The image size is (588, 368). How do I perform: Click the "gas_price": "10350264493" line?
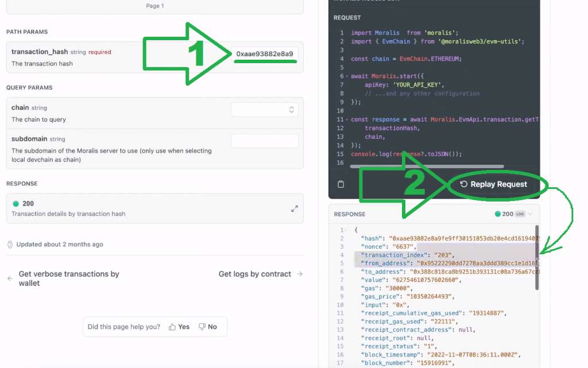coord(408,296)
